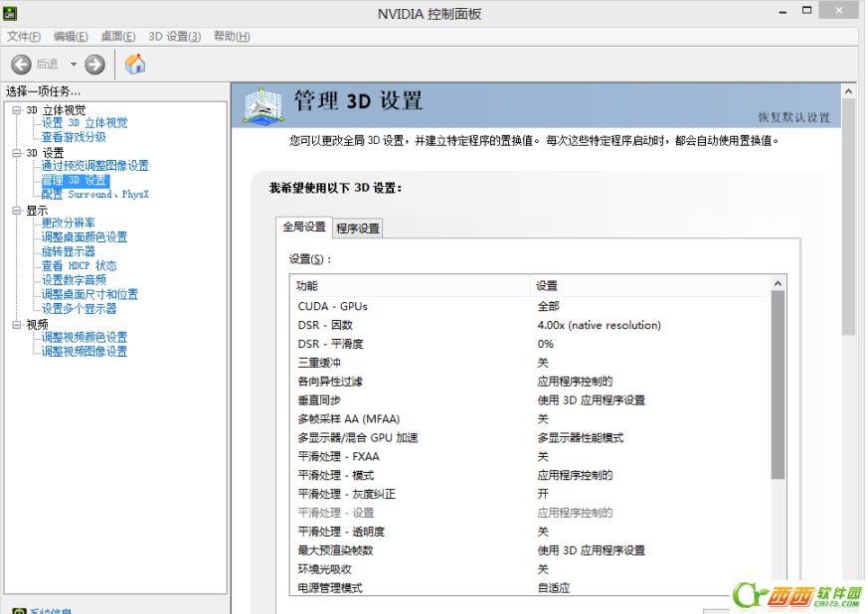Open the Home icon in toolbar
868x614 pixels.
135,65
